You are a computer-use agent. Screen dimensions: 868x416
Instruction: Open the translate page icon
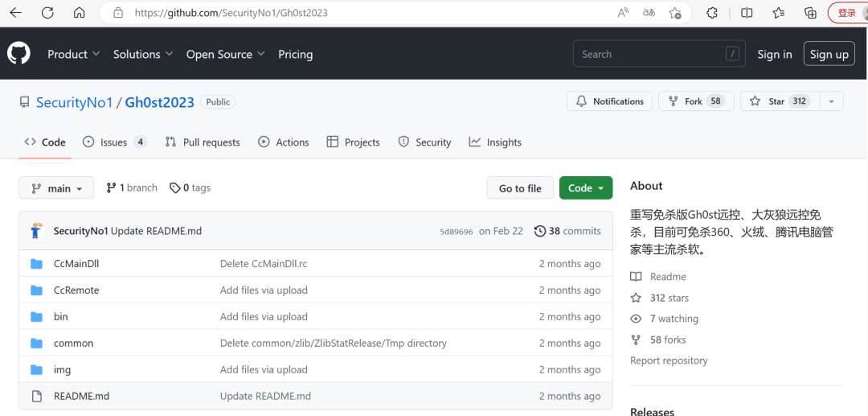tap(649, 13)
